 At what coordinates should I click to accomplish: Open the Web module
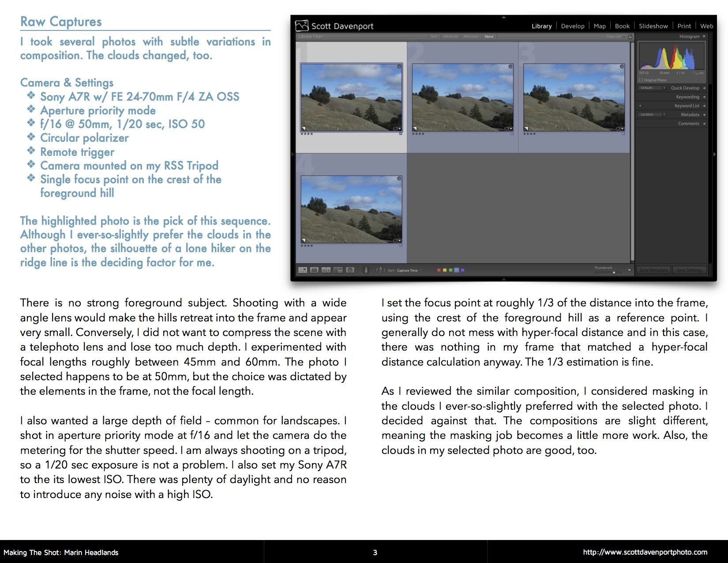(706, 26)
